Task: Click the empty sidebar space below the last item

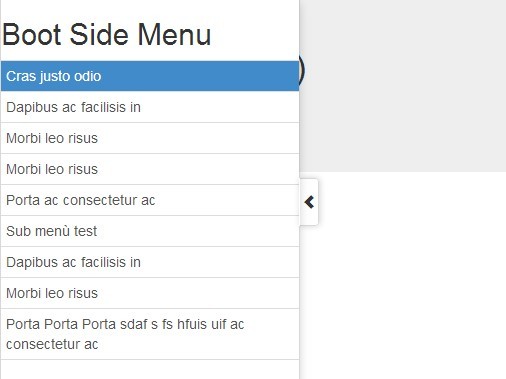Action: coord(150,369)
